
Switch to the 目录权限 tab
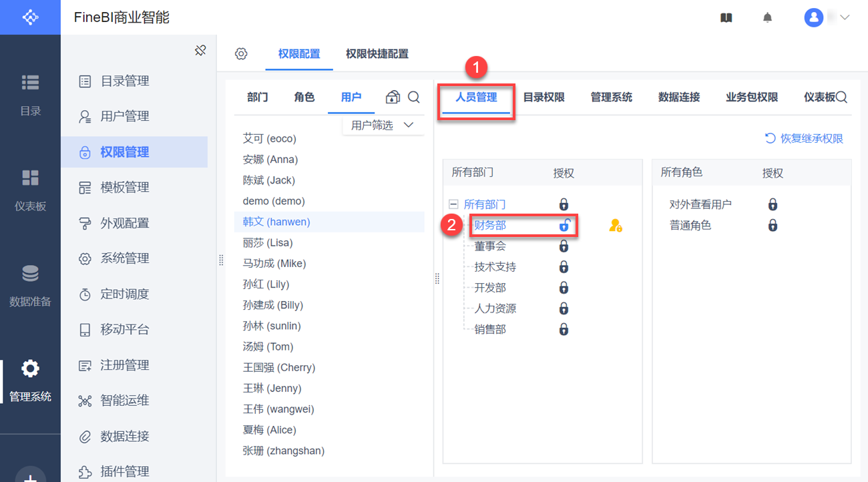pyautogui.click(x=544, y=97)
